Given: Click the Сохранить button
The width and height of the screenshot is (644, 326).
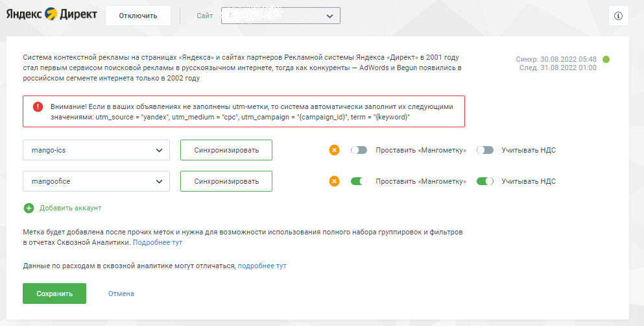Looking at the screenshot, I should pos(54,294).
